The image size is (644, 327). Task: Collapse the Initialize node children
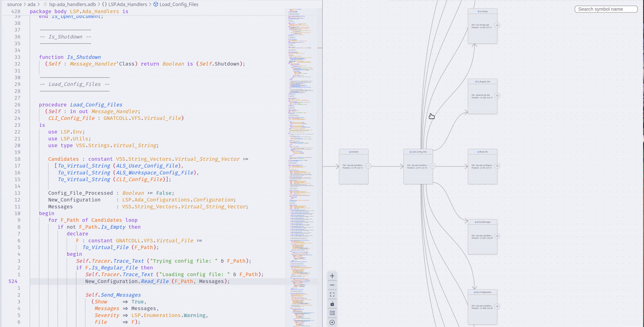(368, 166)
